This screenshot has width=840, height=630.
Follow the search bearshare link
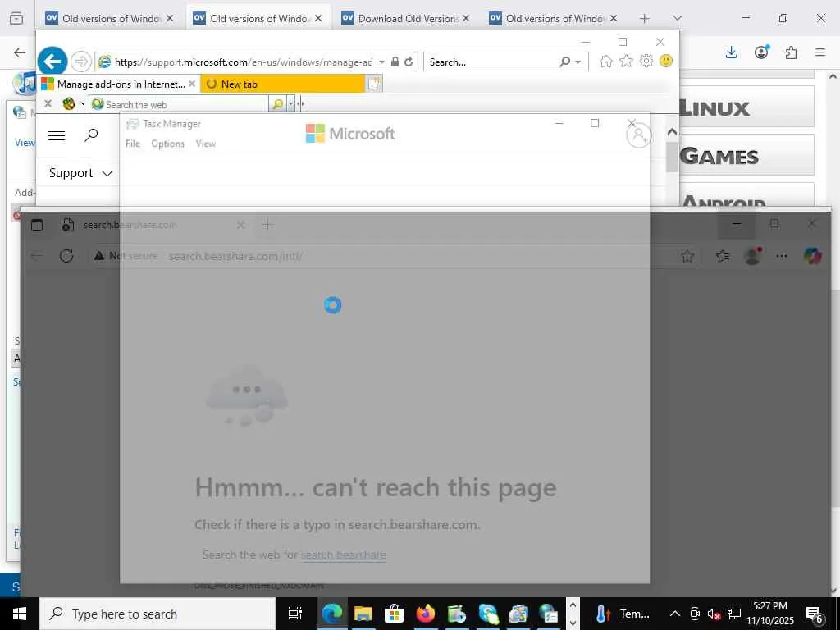click(x=344, y=555)
